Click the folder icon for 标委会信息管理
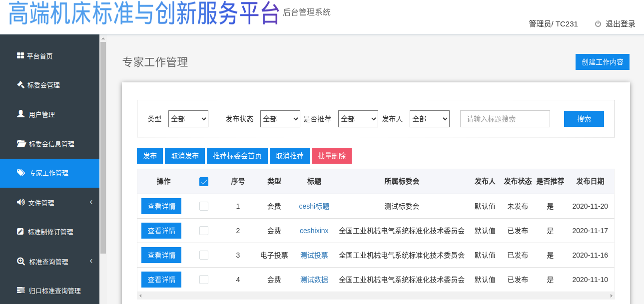The image size is (644, 304). pos(21,143)
